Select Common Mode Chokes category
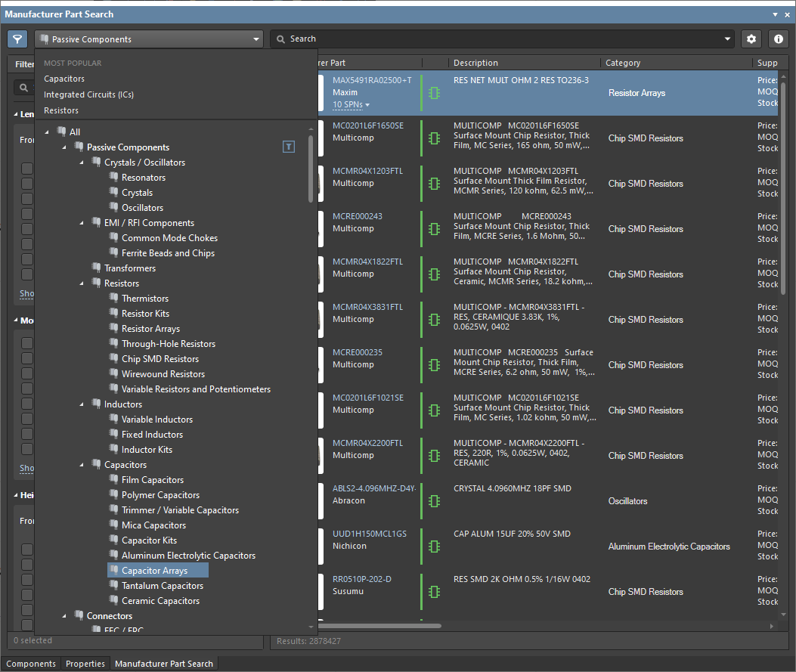The height and width of the screenshot is (672, 796). point(169,237)
